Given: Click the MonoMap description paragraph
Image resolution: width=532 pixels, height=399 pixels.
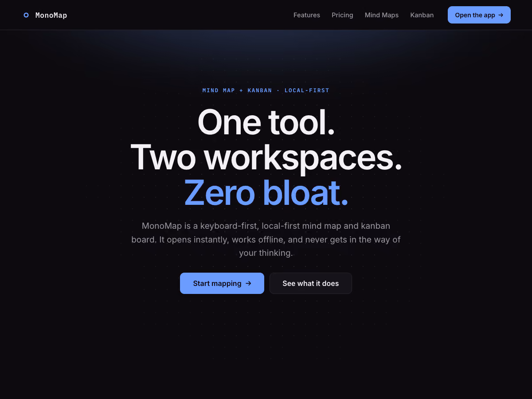Looking at the screenshot, I should (266, 239).
